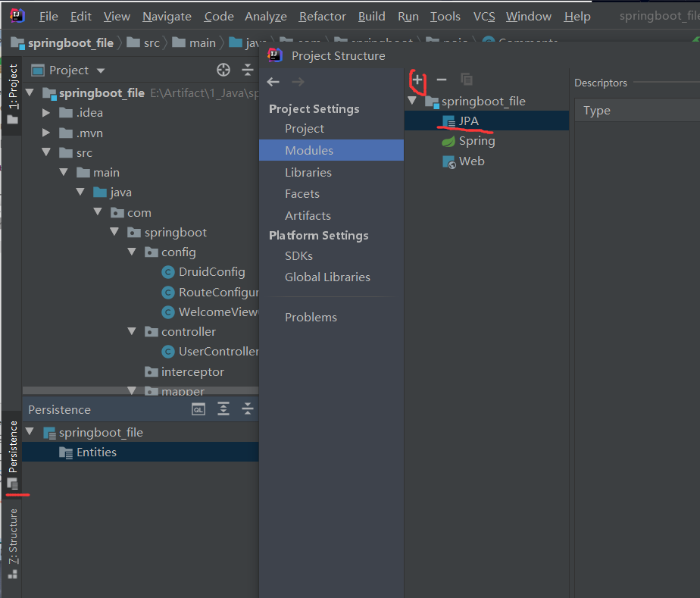Click the Persistence tool window icon
The image size is (700, 598).
(12, 484)
